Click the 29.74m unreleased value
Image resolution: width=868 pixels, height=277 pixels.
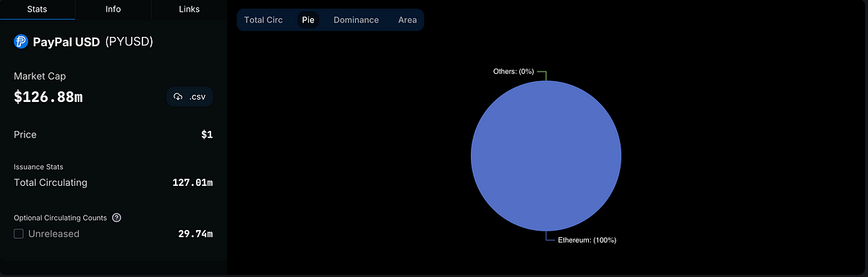click(x=195, y=234)
